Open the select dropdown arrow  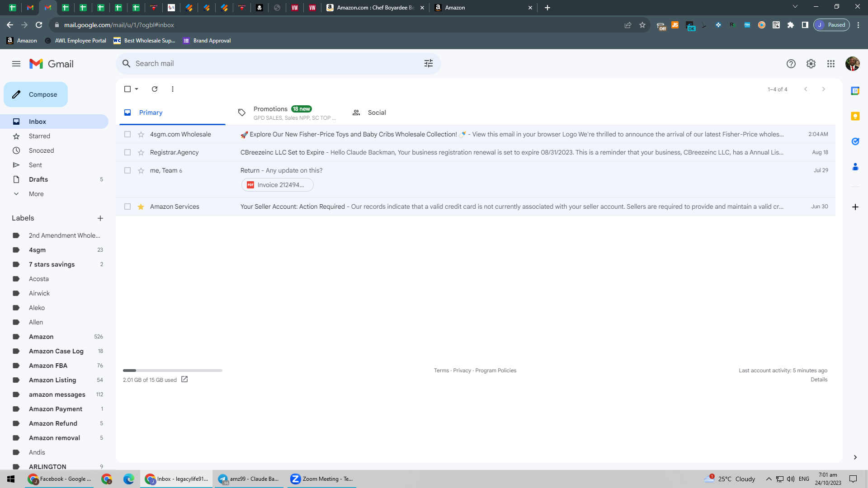pos(137,89)
